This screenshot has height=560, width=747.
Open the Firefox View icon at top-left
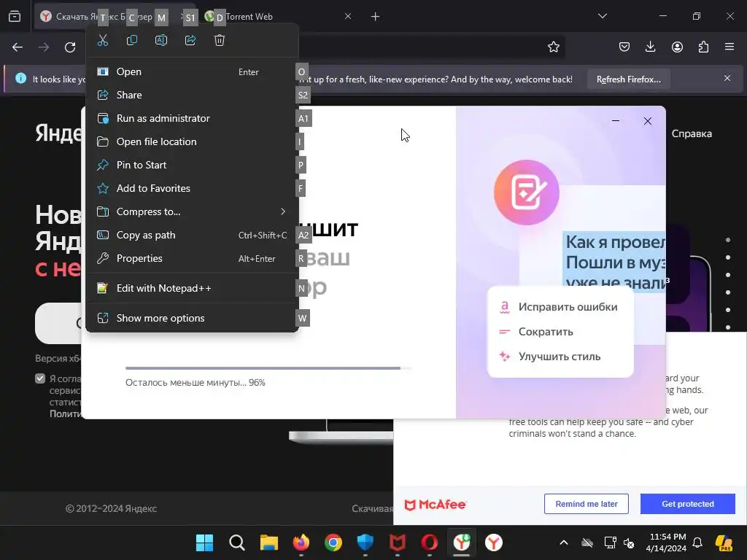click(15, 17)
